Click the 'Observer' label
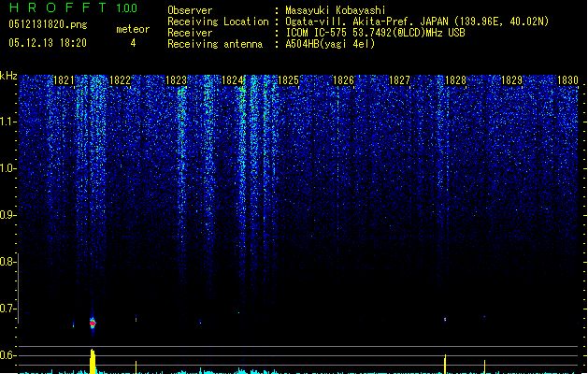588x374 pixels. click(x=190, y=10)
